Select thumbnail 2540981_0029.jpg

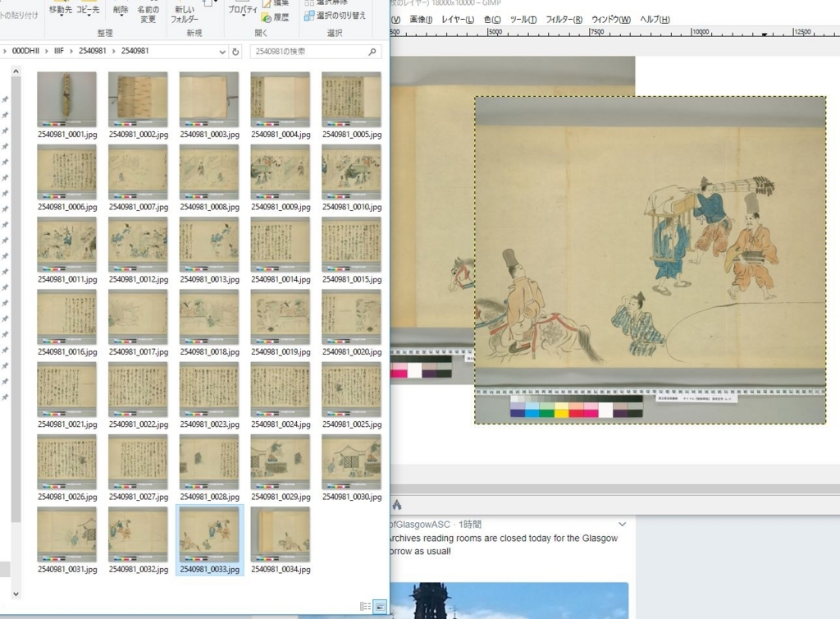pyautogui.click(x=281, y=461)
